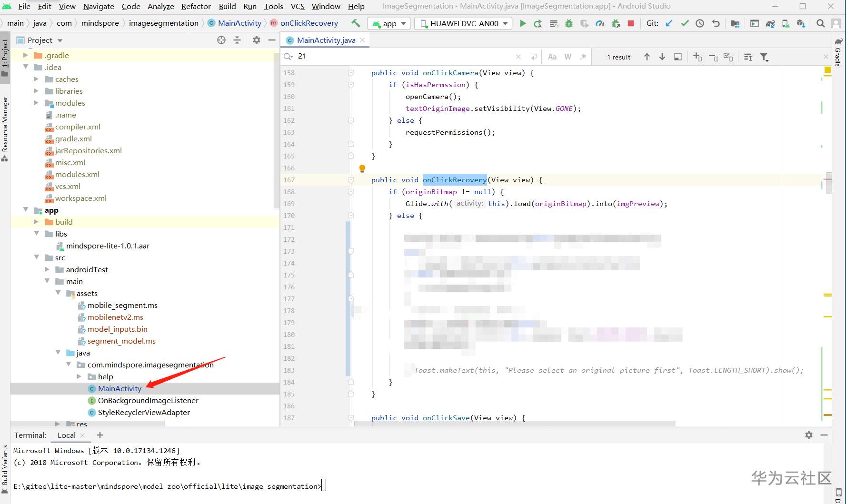The width and height of the screenshot is (846, 504).
Task: Toggle Resource Manager side tool window
Action: click(5, 129)
